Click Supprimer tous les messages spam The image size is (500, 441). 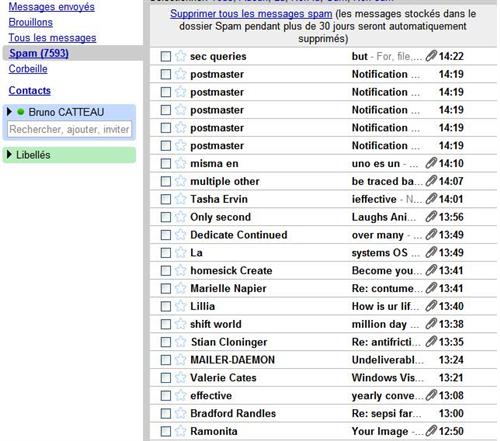(251, 14)
